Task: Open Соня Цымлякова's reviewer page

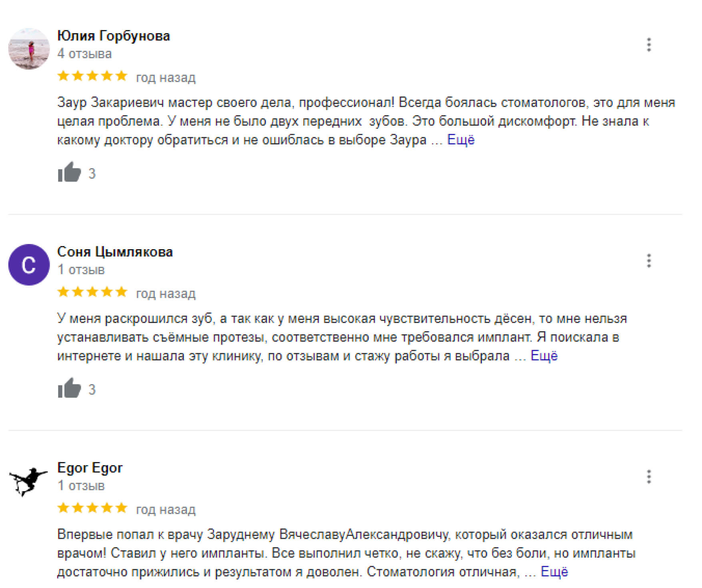Action: coord(115,252)
